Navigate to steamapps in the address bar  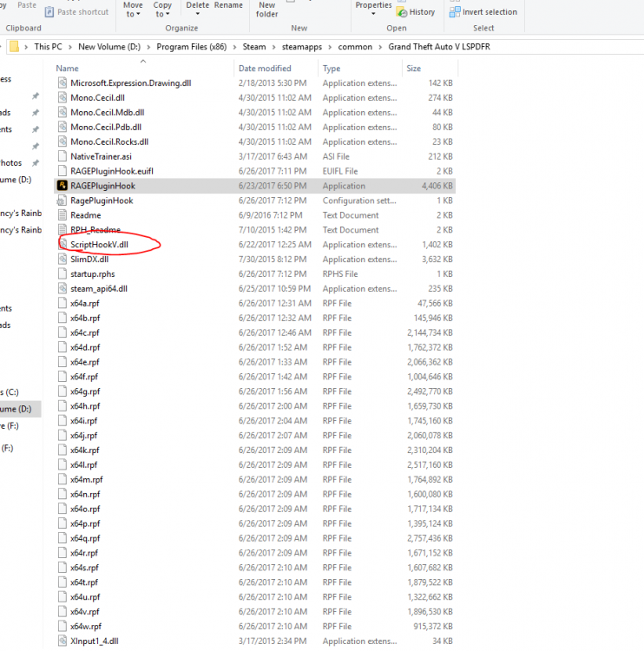click(302, 47)
